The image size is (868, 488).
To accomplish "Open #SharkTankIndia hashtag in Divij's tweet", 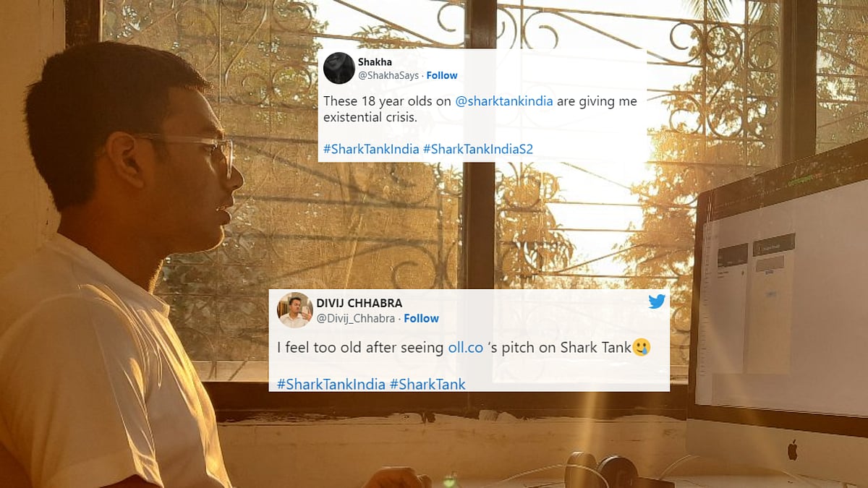I will pos(331,384).
